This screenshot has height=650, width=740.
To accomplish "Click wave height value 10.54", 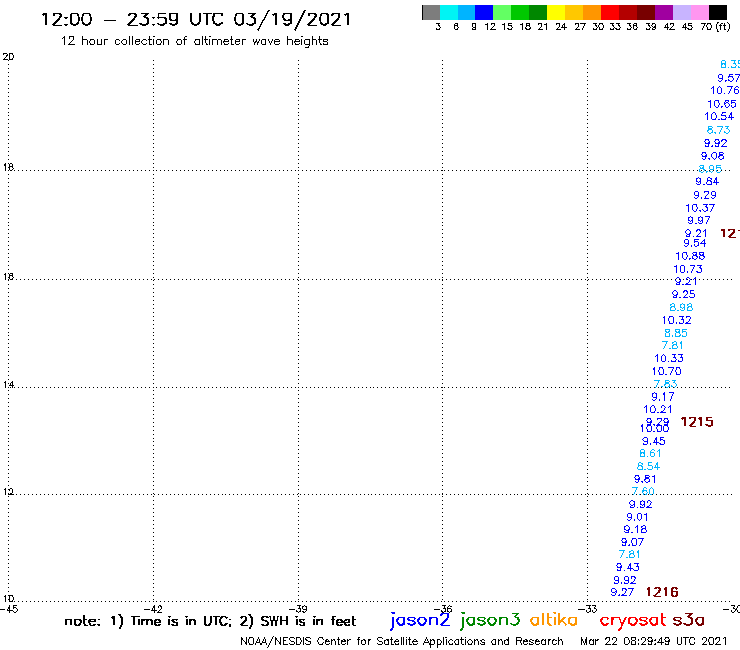I will (x=719, y=116).
